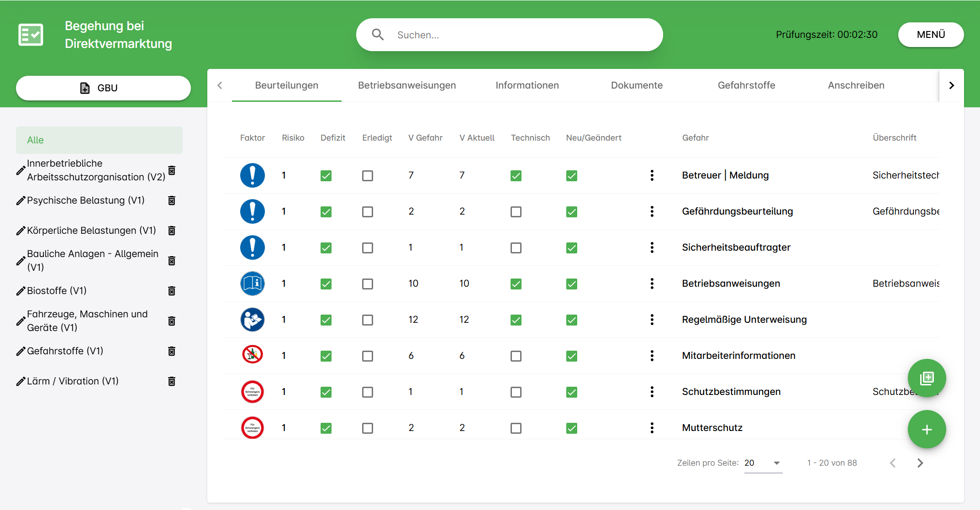Click the green plus add button
This screenshot has width=980, height=510.
tap(927, 429)
